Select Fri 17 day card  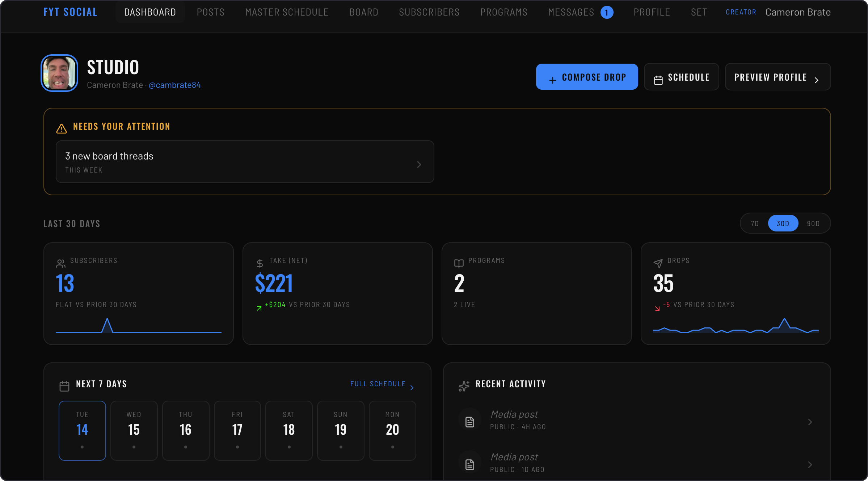click(237, 431)
